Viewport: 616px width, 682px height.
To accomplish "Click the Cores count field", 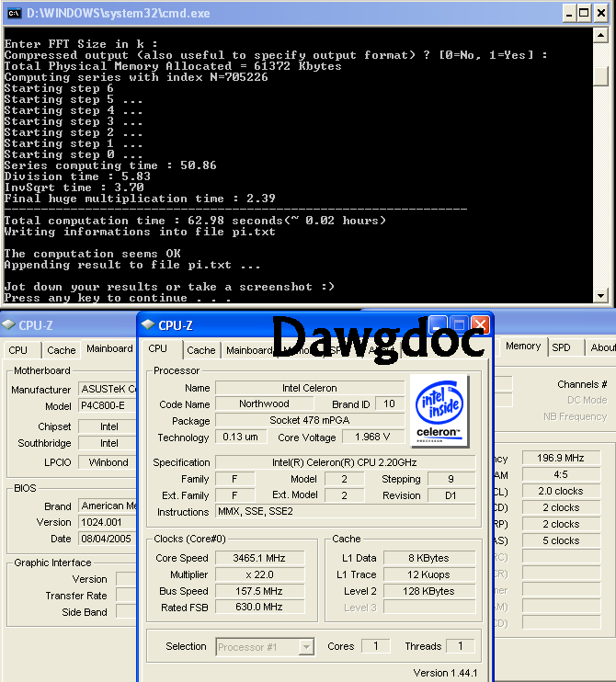I will 376,646.
